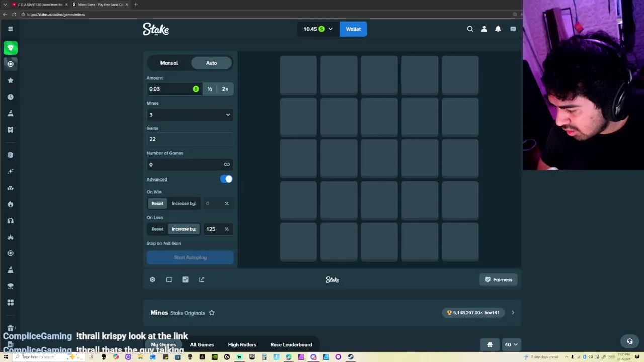Click the Amount input field
Screen dimensions: 644x362
(174, 89)
